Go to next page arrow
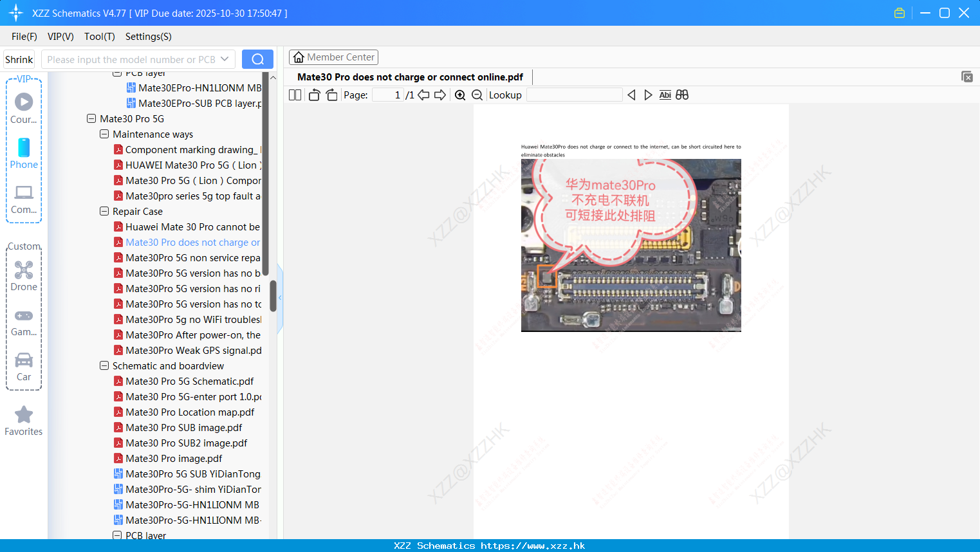The width and height of the screenshot is (980, 552). pyautogui.click(x=440, y=95)
